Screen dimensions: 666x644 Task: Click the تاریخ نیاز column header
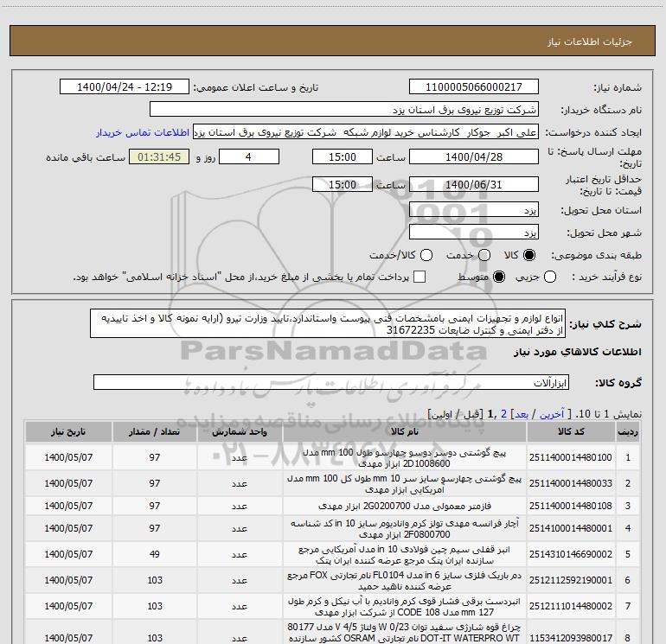68,431
